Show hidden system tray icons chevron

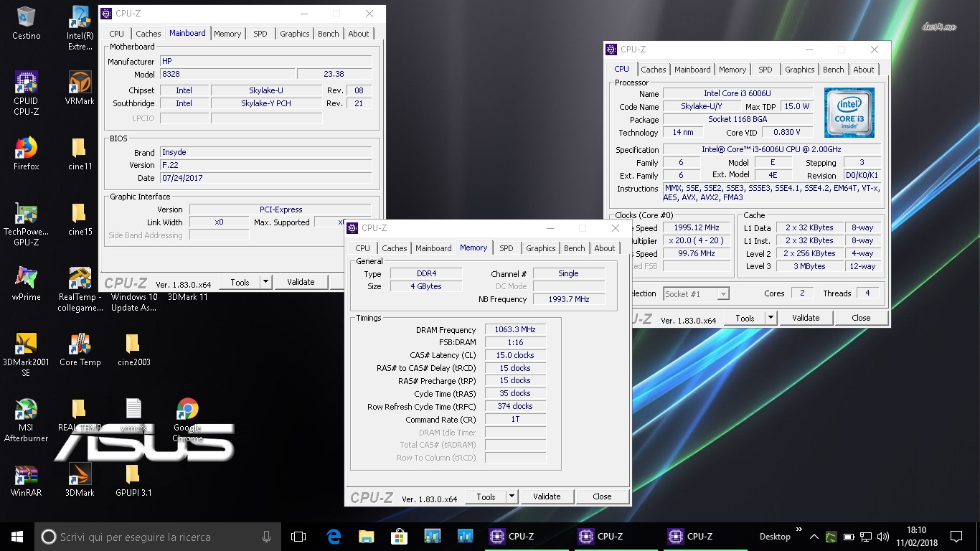(814, 536)
